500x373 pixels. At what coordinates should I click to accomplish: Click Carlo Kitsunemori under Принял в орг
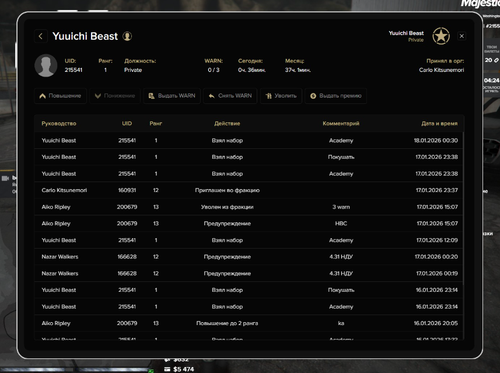pyautogui.click(x=441, y=70)
